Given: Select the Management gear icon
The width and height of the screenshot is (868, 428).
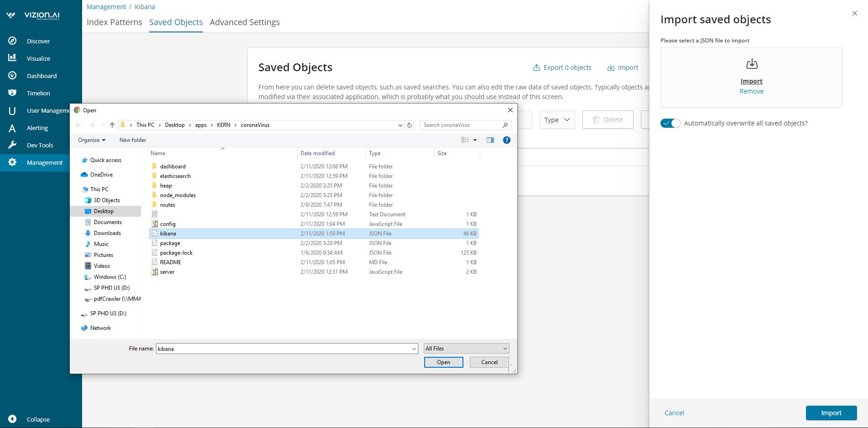Looking at the screenshot, I should [x=12, y=162].
